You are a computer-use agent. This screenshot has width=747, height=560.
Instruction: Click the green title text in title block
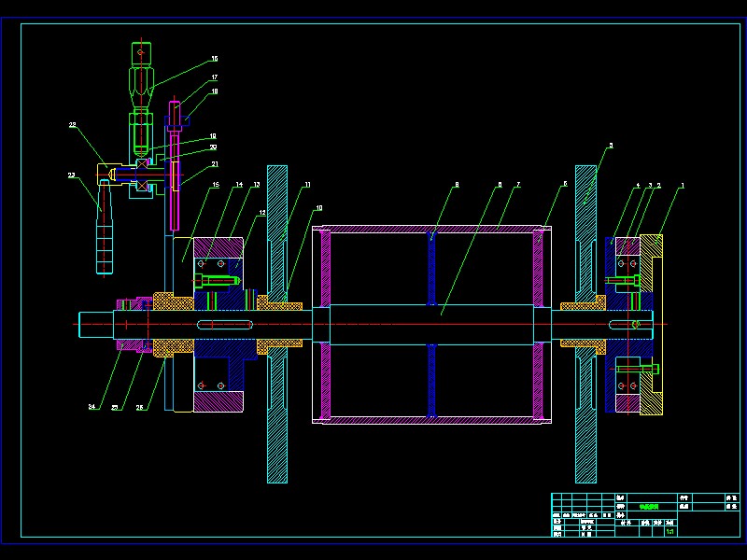coord(649,507)
